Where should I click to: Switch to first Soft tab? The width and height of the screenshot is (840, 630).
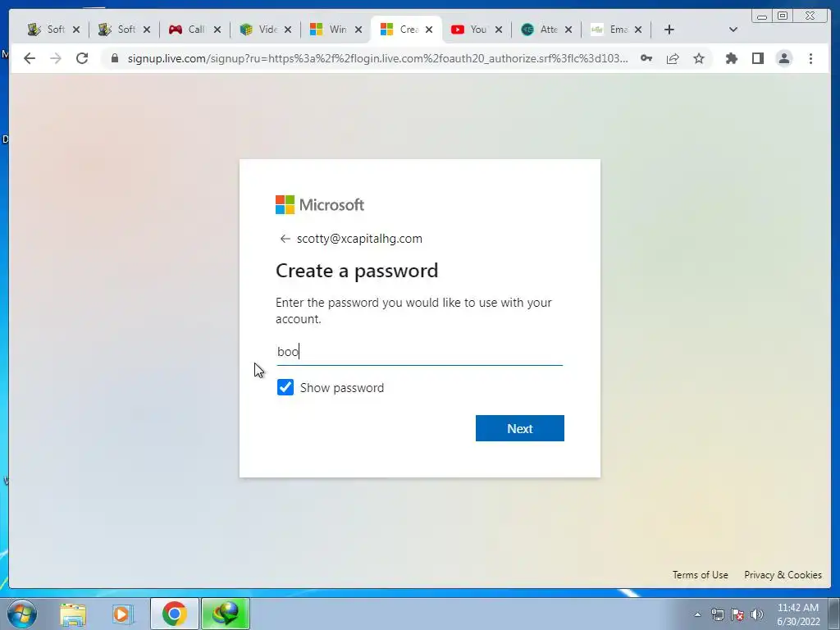coord(48,30)
